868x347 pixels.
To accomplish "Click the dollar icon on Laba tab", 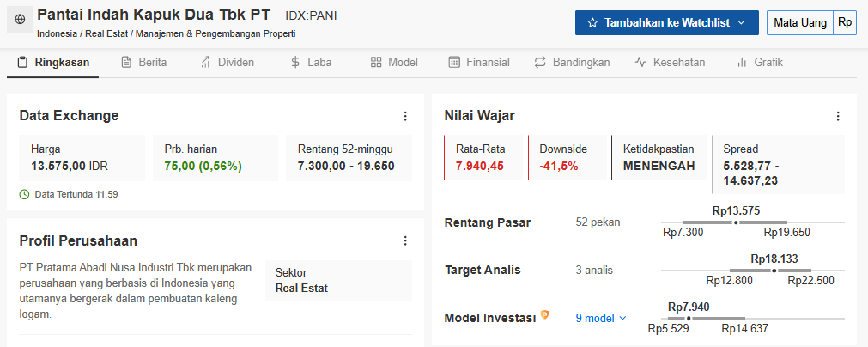I will tap(295, 62).
